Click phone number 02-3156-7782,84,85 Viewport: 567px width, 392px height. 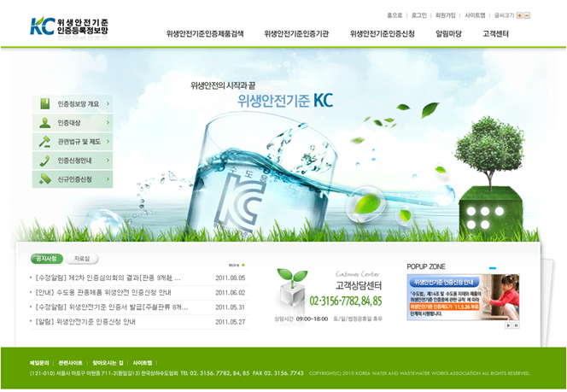(x=346, y=301)
